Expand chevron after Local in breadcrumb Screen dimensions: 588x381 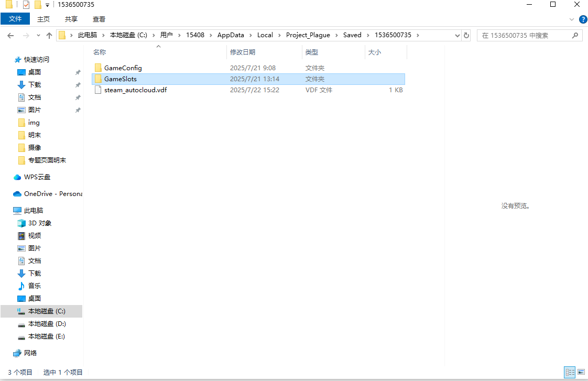[279, 36]
